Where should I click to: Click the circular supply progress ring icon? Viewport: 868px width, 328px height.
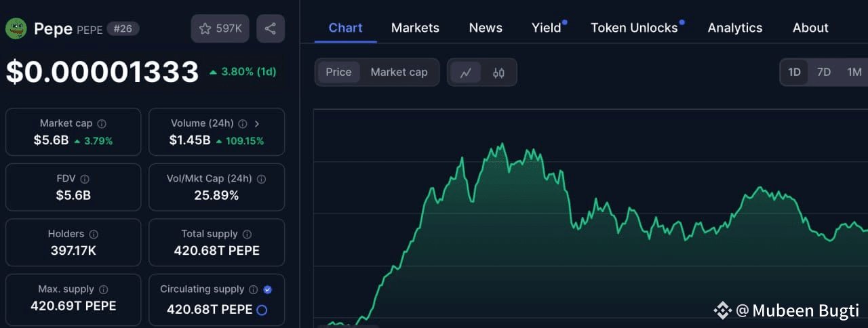coord(262,310)
